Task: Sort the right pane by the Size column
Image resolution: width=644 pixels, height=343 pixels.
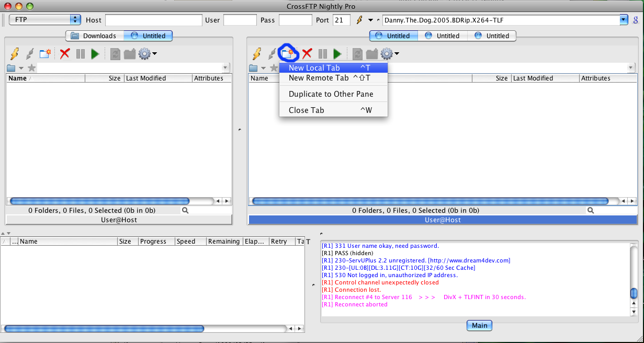Action: pyautogui.click(x=491, y=78)
